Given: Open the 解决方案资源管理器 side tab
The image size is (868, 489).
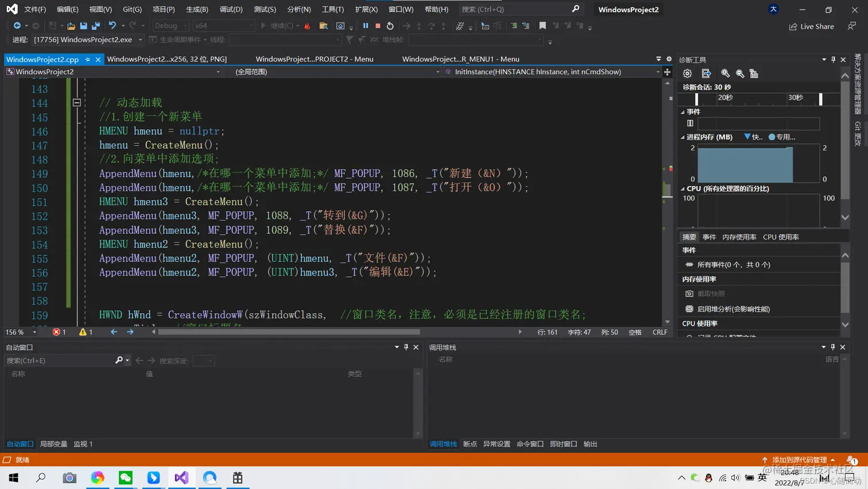Looking at the screenshot, I should point(858,84).
